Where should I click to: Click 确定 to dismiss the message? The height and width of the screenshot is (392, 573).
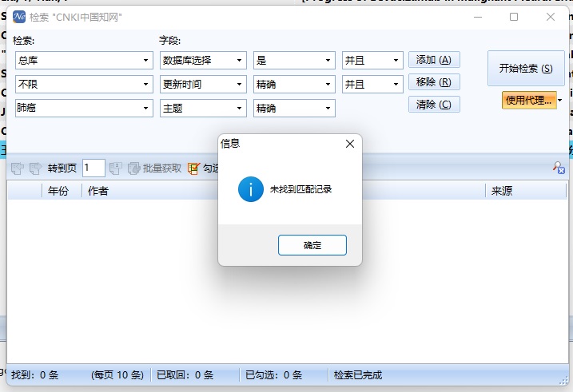[312, 245]
